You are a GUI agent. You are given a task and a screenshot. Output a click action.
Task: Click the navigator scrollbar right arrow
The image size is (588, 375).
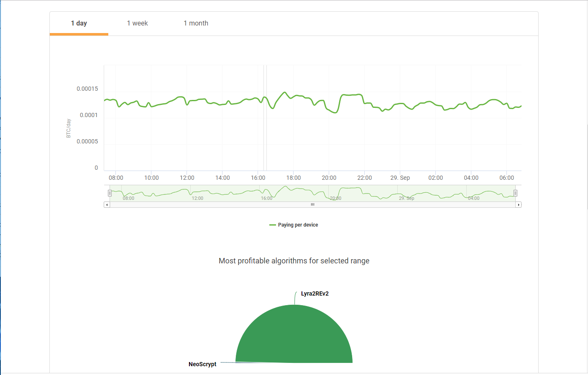point(519,205)
